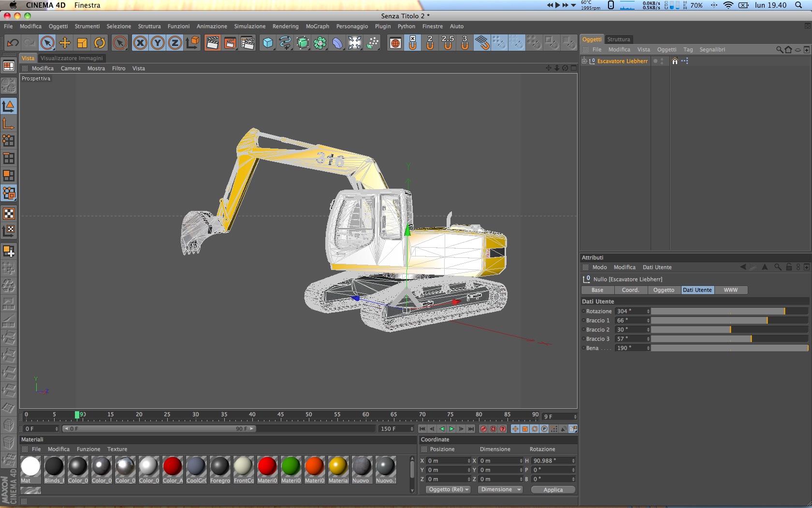
Task: Expand the Escavatore Liebherr object tree
Action: (584, 61)
